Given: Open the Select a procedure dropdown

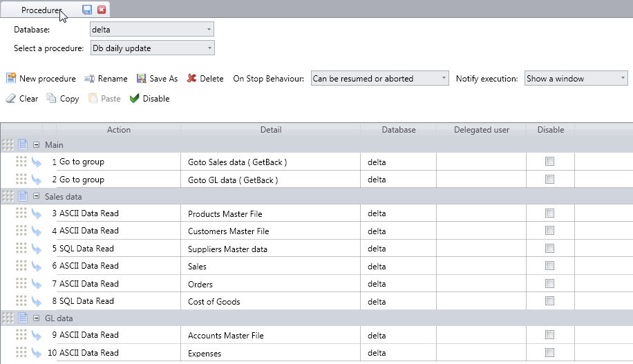Looking at the screenshot, I should coord(152,48).
